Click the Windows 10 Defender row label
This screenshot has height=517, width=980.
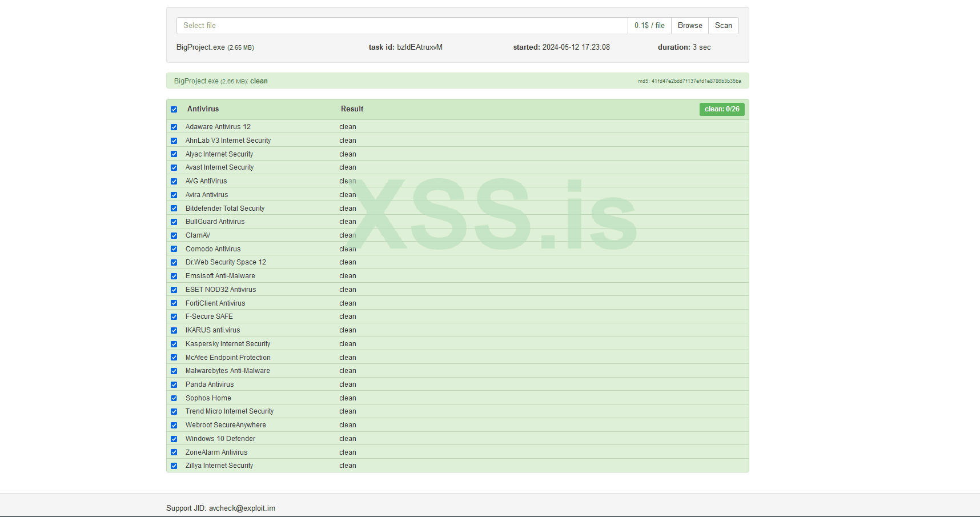coord(220,439)
